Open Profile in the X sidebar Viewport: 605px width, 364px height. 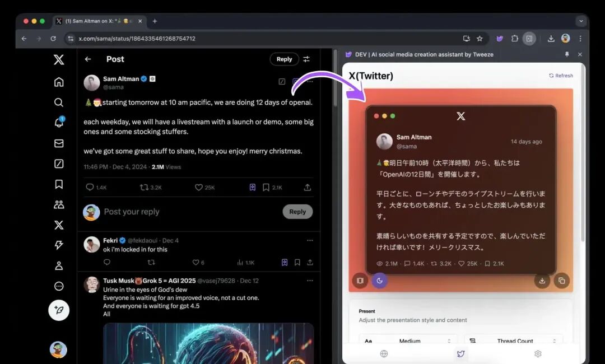point(59,265)
